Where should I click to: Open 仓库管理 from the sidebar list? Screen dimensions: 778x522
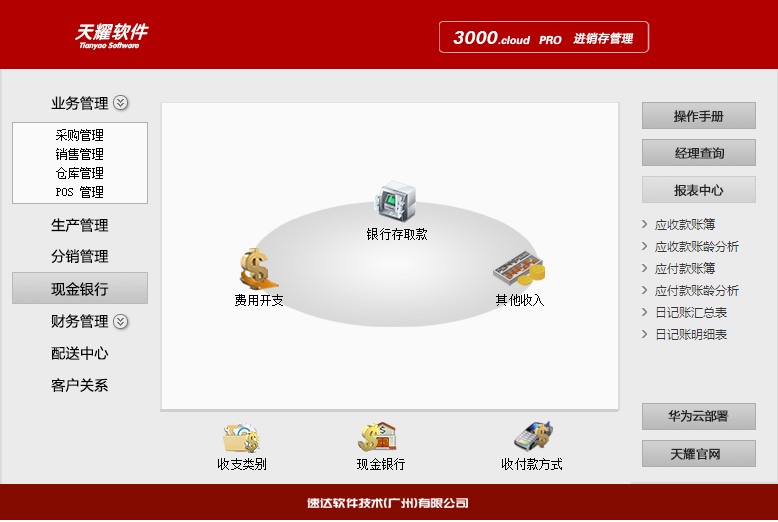tap(80, 173)
